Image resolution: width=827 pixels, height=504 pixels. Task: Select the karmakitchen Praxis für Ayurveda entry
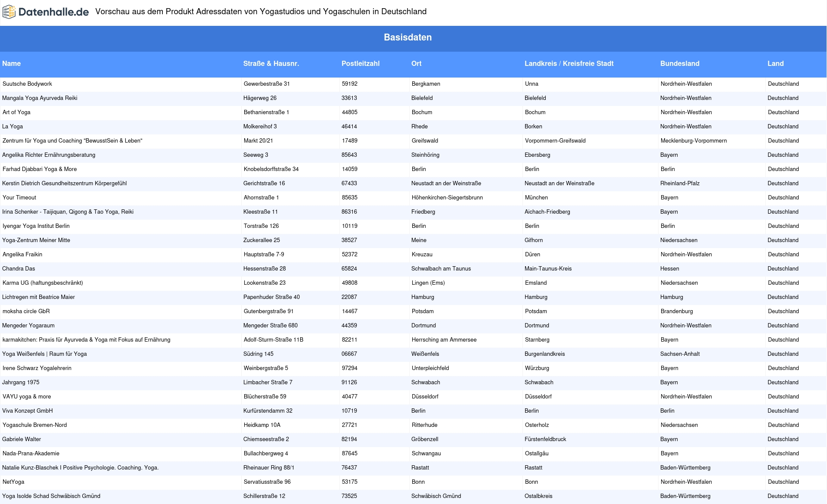[87, 339]
